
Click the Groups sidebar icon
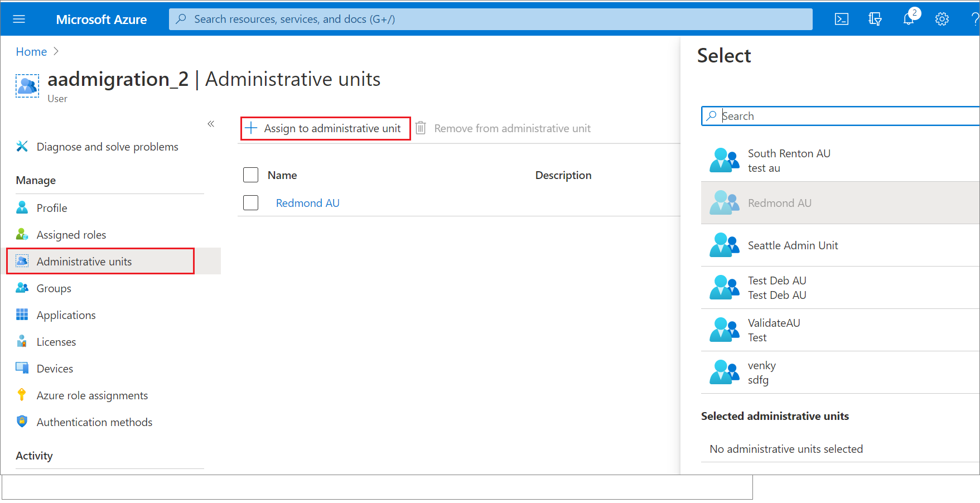click(x=22, y=288)
